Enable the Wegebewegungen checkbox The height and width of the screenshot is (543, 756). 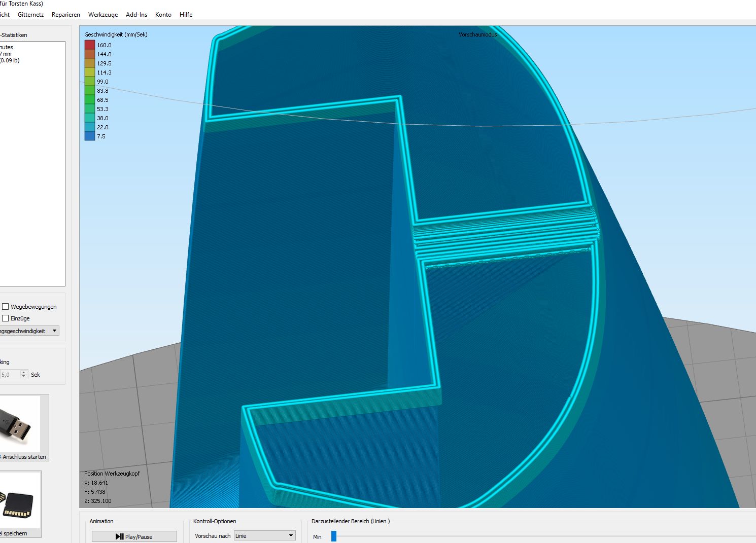click(x=6, y=307)
